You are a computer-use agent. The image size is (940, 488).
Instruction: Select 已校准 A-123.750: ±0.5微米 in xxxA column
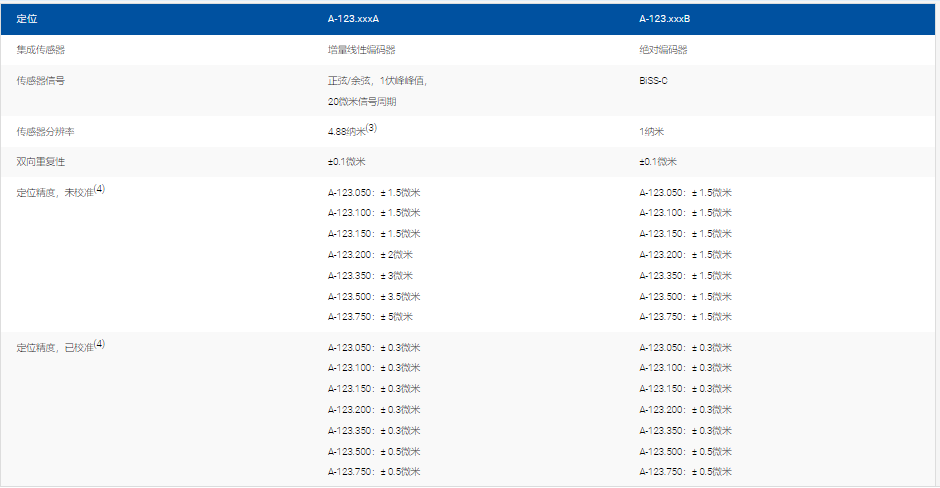(373, 472)
